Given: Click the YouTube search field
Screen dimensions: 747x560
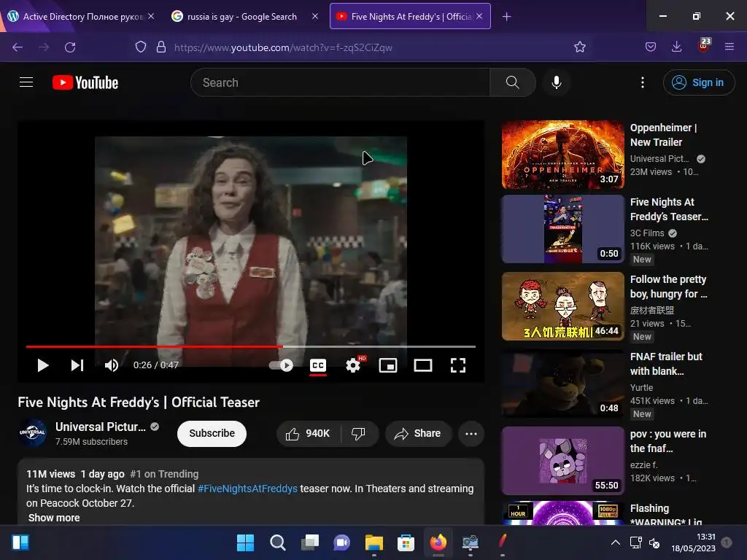Looking at the screenshot, I should (x=340, y=82).
